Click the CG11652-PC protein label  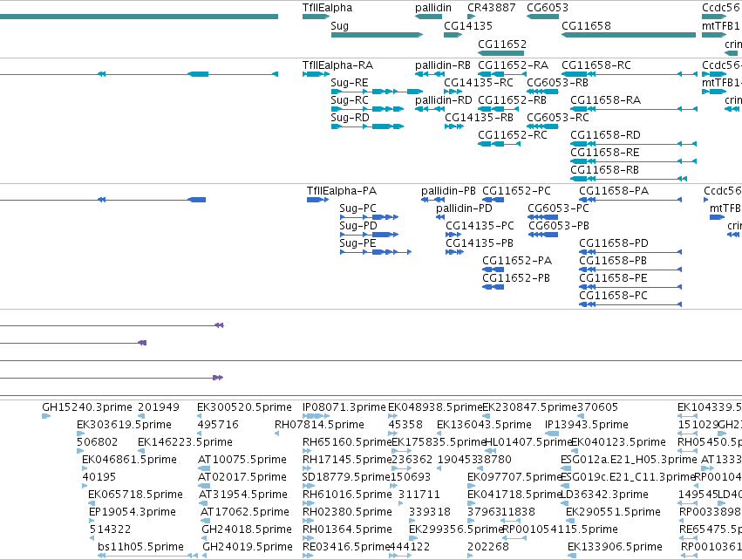pyautogui.click(x=516, y=191)
